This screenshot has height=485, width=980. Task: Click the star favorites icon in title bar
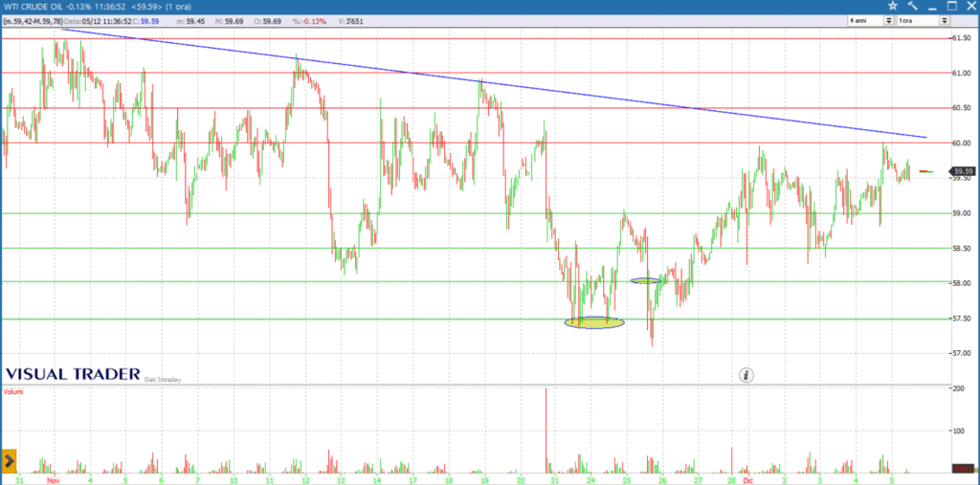pyautogui.click(x=893, y=6)
